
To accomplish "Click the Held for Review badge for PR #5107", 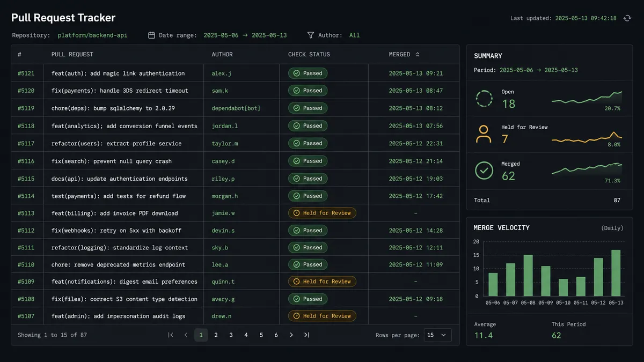I will pyautogui.click(x=322, y=316).
